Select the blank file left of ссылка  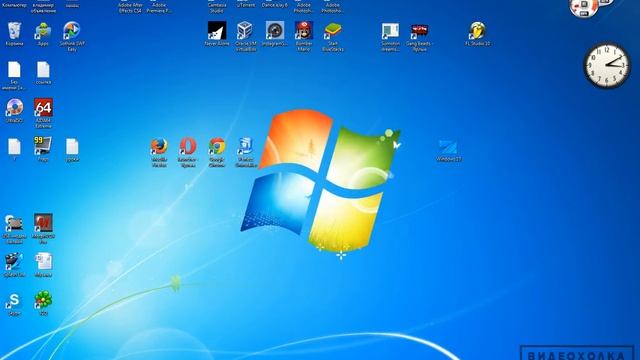click(14, 70)
